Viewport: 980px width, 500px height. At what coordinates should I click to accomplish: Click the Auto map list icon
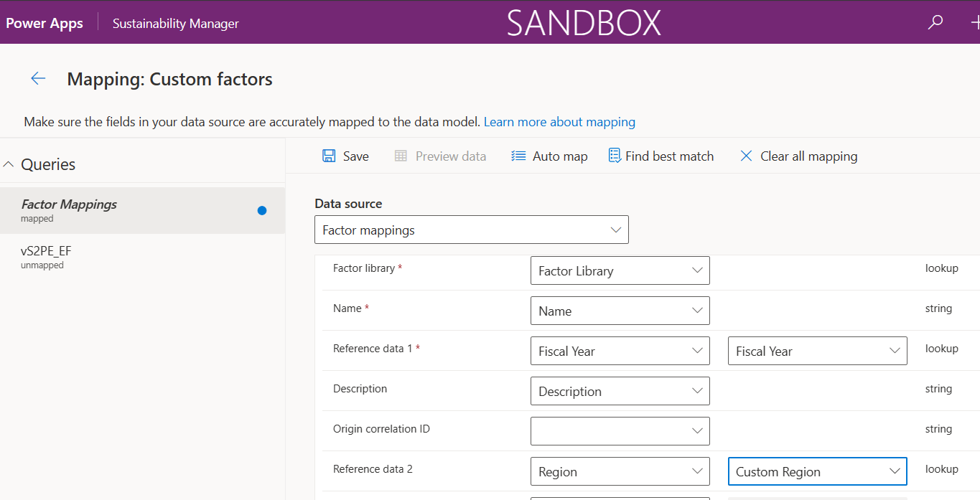[518, 156]
